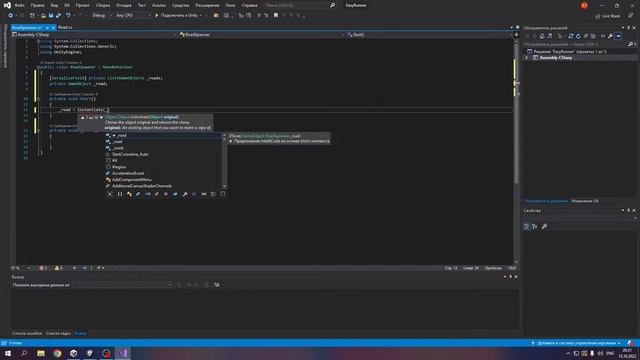Toggle the last square filter icon in completion list
The image size is (640, 360).
[x=223, y=194]
